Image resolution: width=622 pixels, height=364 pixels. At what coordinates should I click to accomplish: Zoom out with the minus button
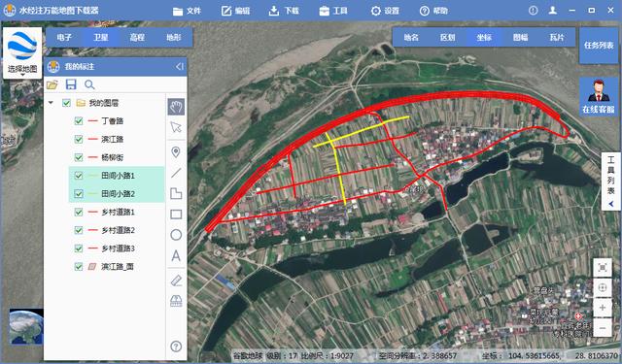[603, 328]
